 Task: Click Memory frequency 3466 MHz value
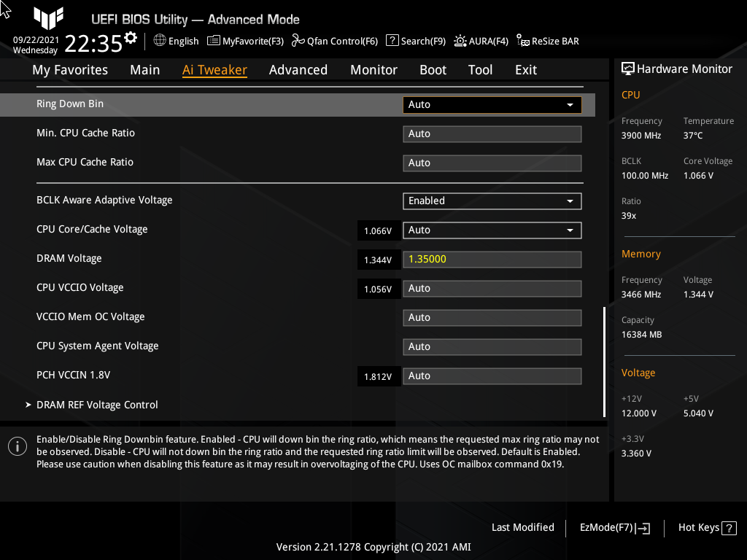pyautogui.click(x=640, y=295)
